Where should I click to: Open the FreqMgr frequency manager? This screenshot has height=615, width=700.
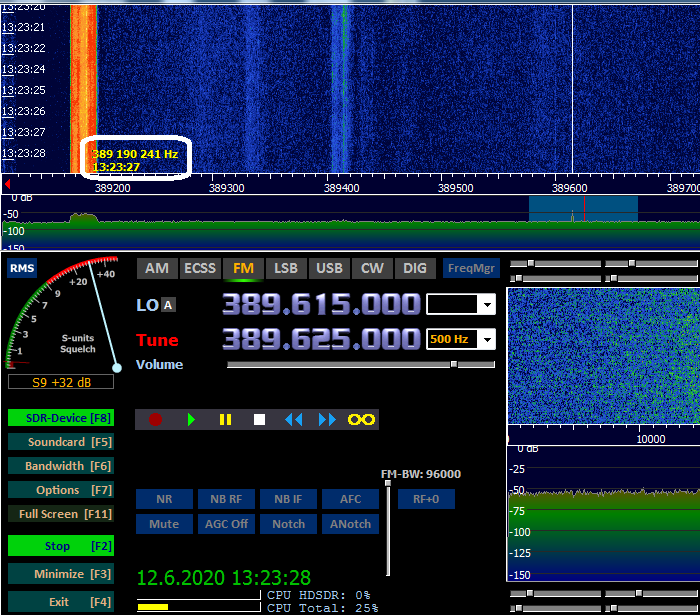[x=471, y=268]
